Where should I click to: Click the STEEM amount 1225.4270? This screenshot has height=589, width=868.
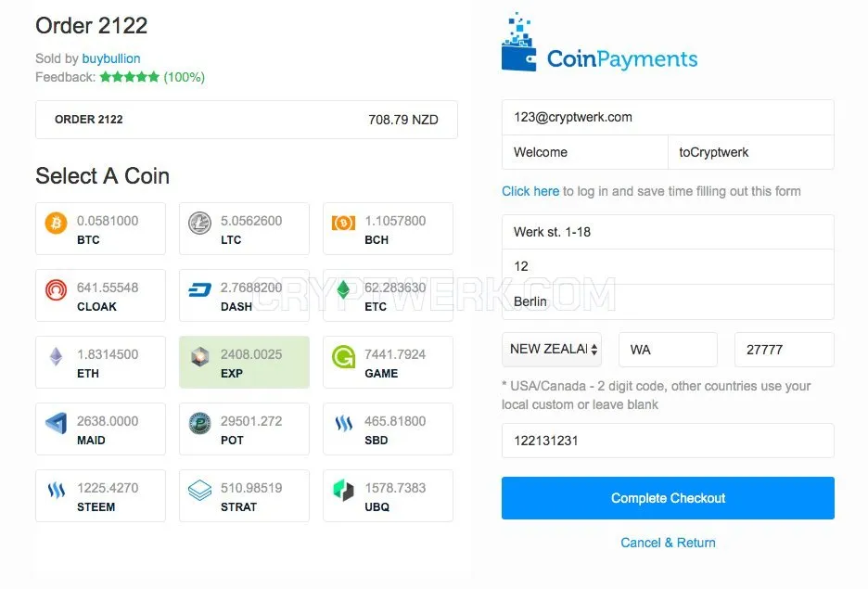[x=108, y=488]
